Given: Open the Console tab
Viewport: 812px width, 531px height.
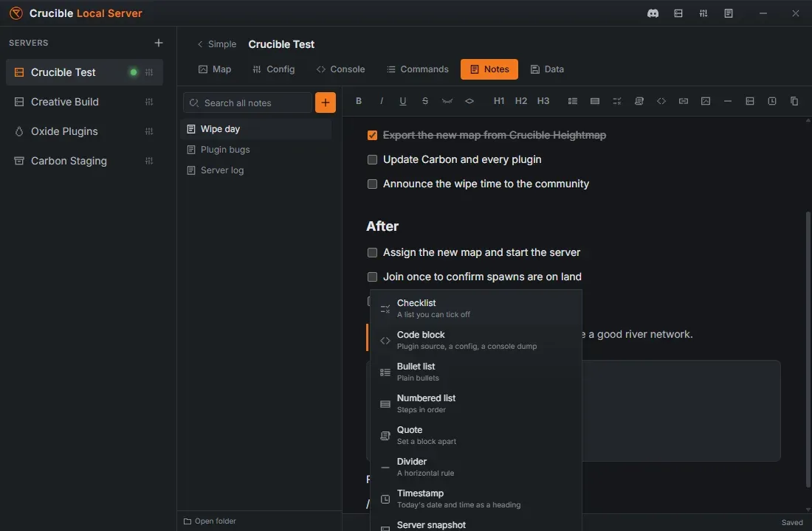Looking at the screenshot, I should (x=341, y=69).
